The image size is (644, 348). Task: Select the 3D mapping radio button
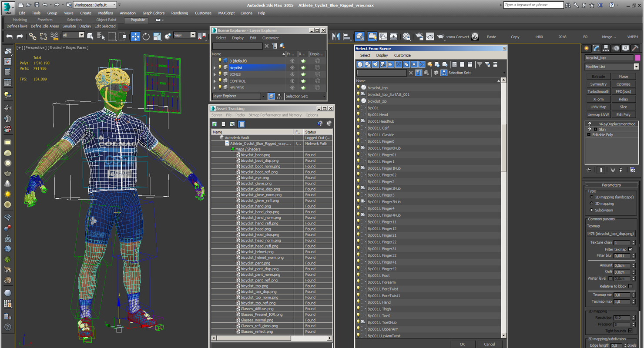coord(591,204)
